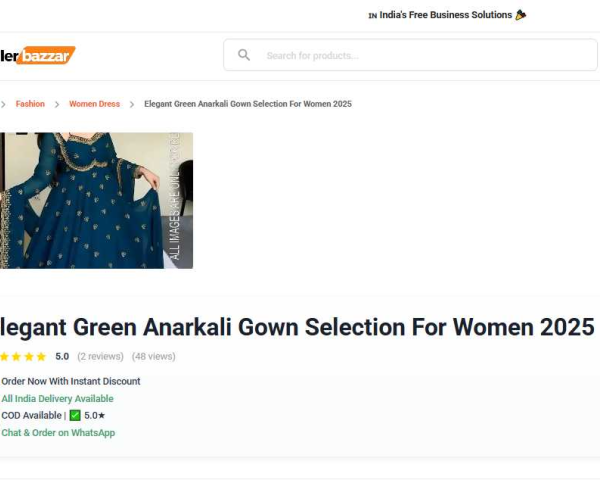Click the megaphone icon beside Business Solutions
This screenshot has width=600, height=480.
coord(521,15)
